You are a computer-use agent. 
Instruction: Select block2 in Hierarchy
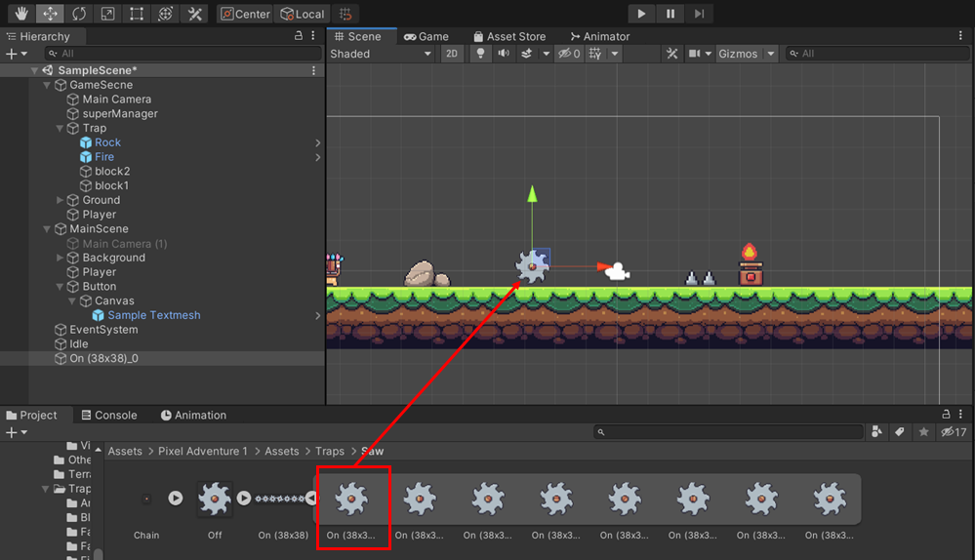(112, 171)
